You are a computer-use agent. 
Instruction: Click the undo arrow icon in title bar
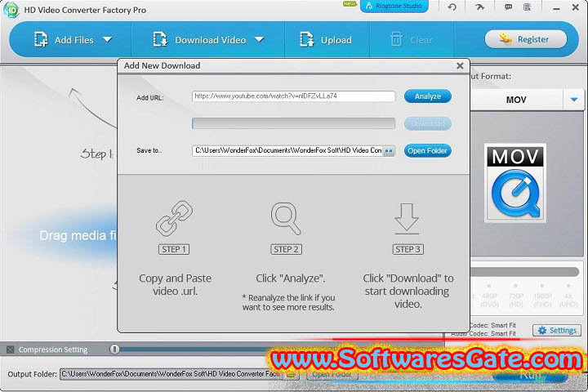[452, 7]
